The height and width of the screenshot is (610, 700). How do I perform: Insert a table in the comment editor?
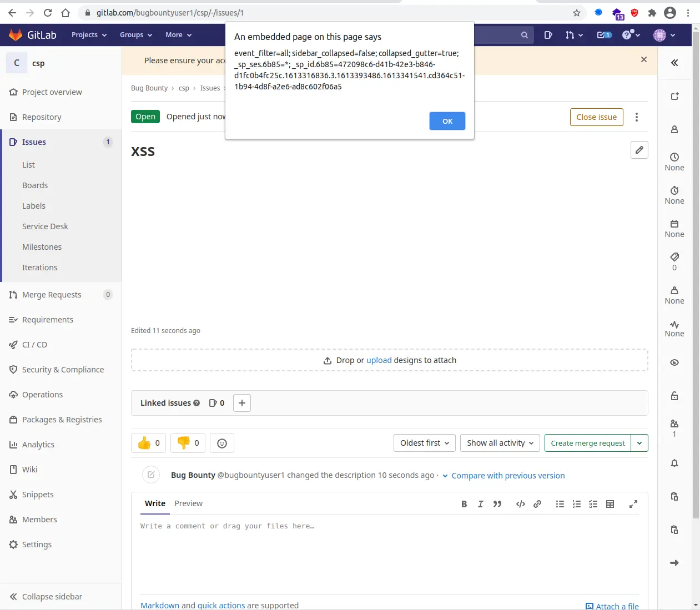(610, 504)
